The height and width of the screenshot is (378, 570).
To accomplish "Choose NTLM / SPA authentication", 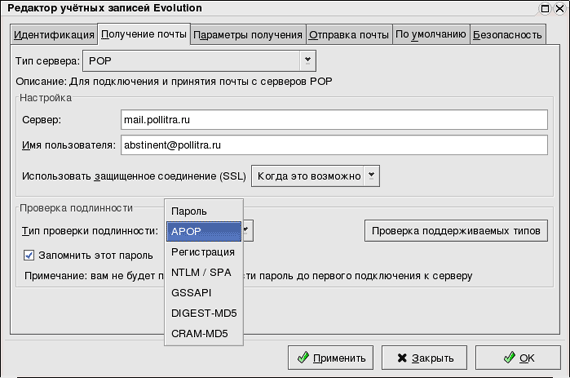I will point(204,272).
